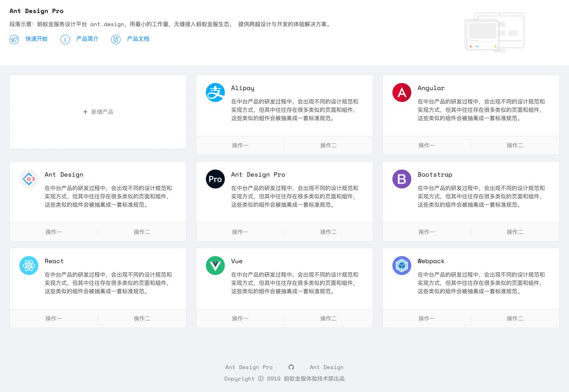Open the footer Ant Design link
The width and height of the screenshot is (569, 392).
click(x=327, y=367)
